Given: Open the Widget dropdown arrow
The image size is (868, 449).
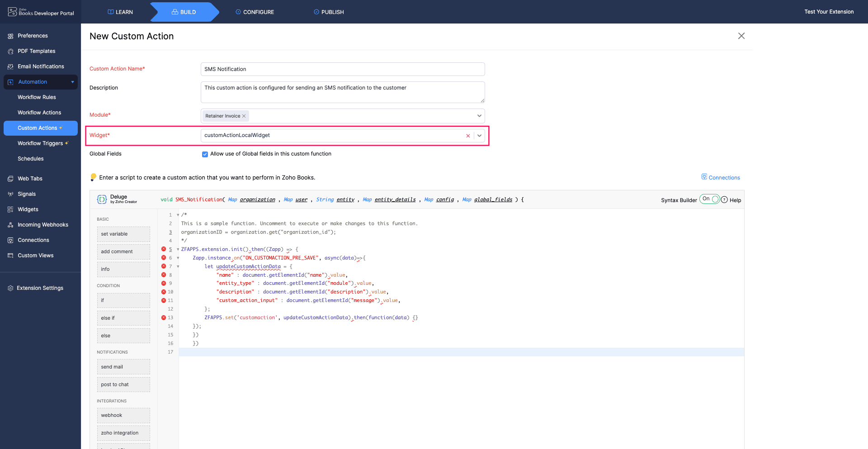Looking at the screenshot, I should click(479, 136).
